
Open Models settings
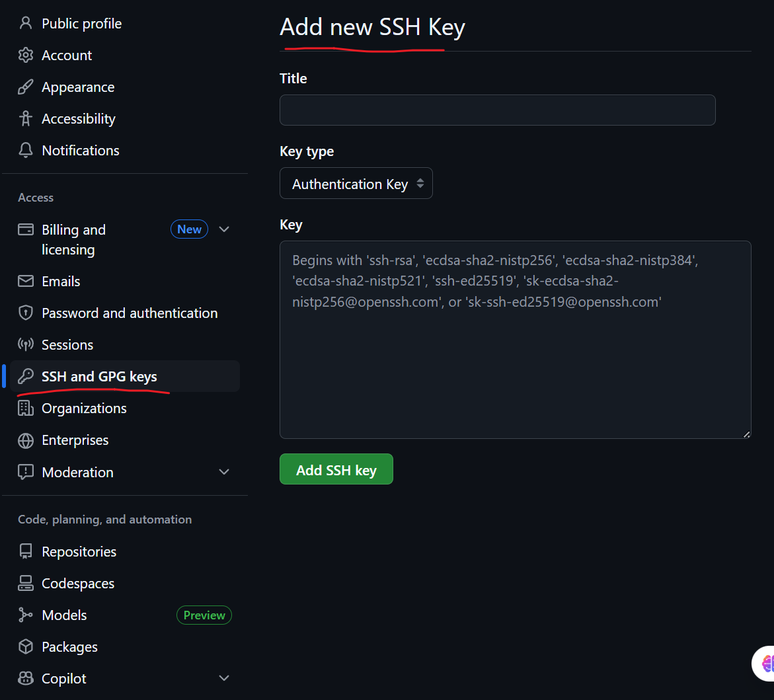coord(64,615)
